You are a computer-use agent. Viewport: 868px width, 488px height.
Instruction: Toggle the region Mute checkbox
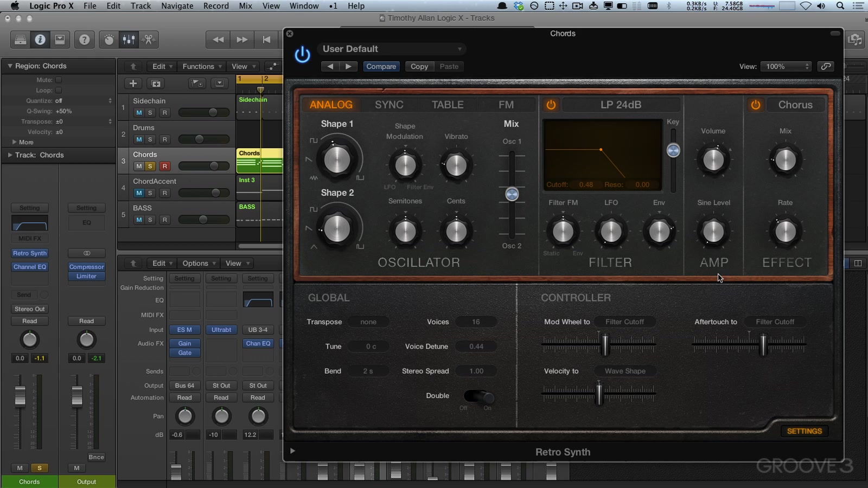(x=59, y=80)
